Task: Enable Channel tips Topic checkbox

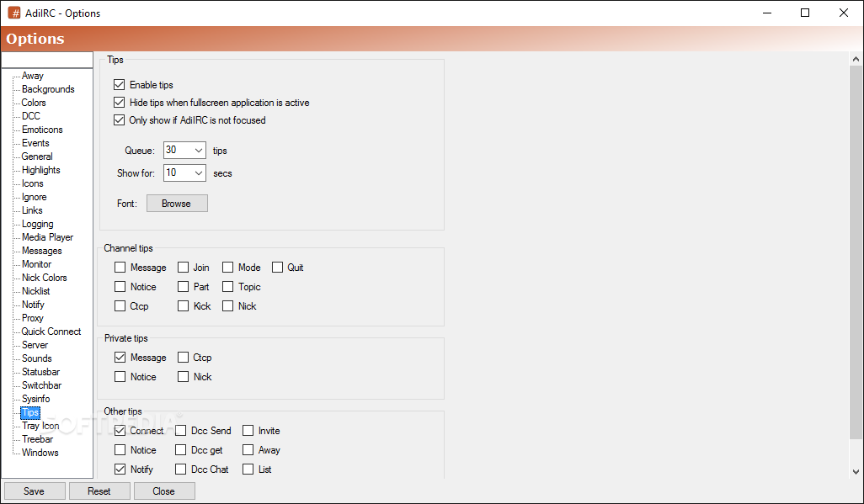Action: coord(227,287)
